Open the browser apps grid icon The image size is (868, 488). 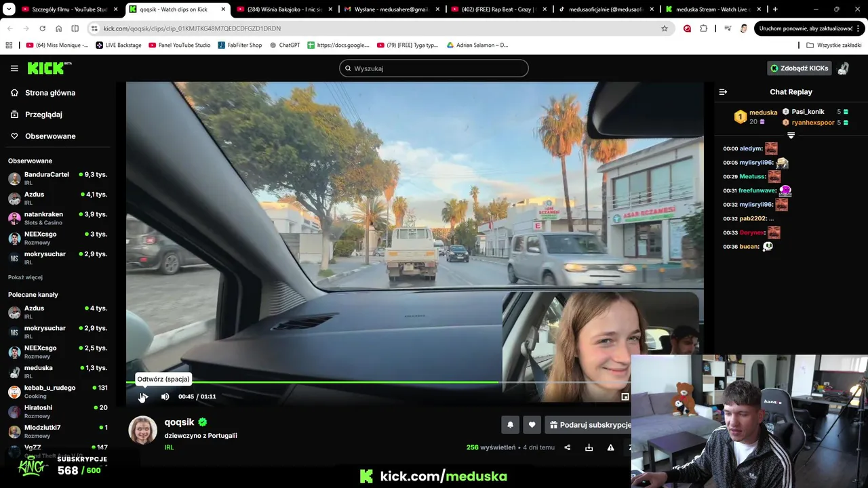click(9, 45)
